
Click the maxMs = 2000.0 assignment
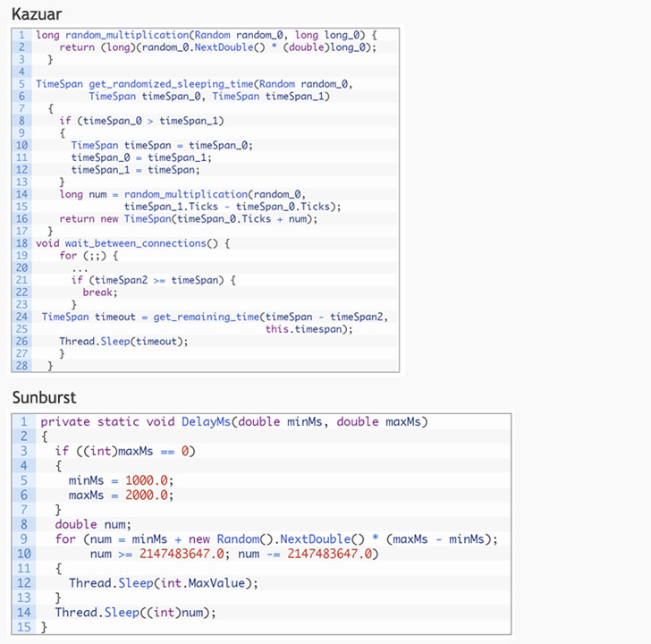(121, 495)
